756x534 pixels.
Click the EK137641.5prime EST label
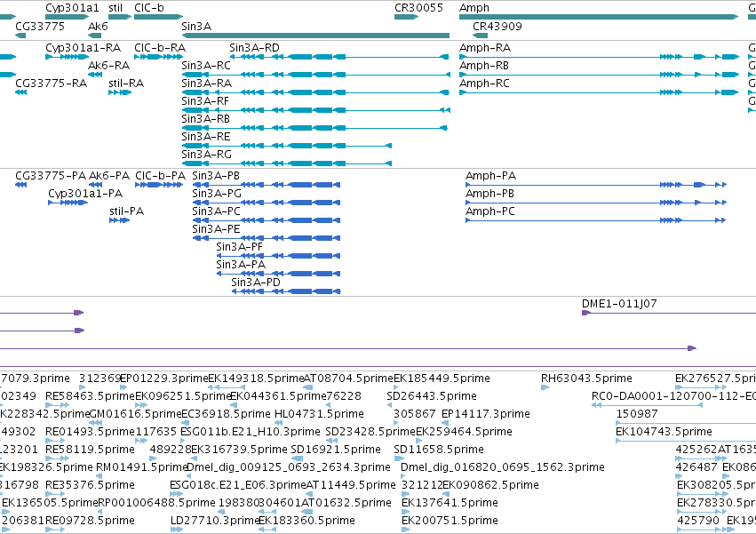(x=450, y=503)
